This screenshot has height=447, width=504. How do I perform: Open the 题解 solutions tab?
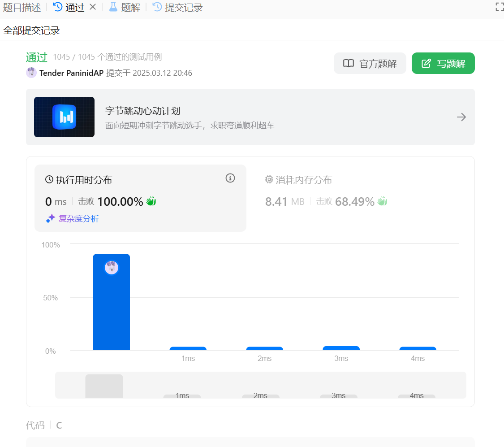pos(125,8)
